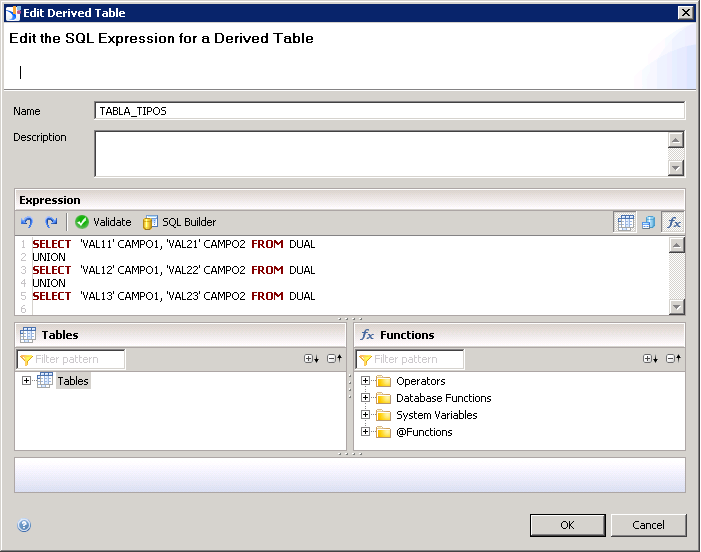Image resolution: width=701 pixels, height=552 pixels.
Task: Click the Undo arrow in Expression toolbar
Action: (x=27, y=222)
